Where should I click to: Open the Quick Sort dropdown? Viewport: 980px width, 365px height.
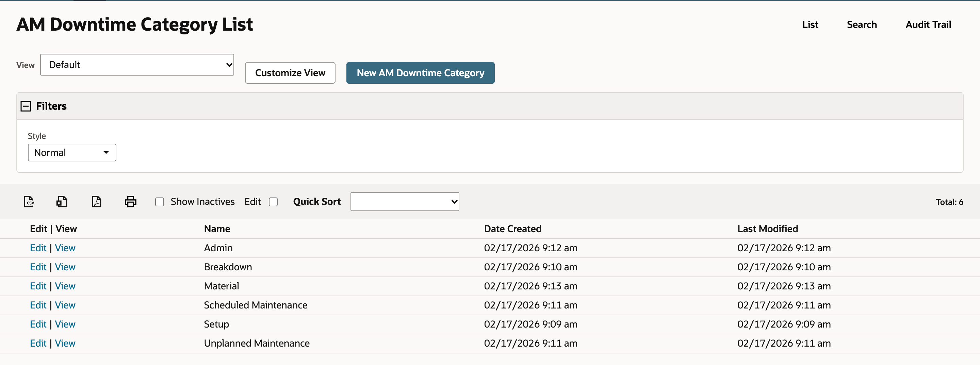pos(405,202)
